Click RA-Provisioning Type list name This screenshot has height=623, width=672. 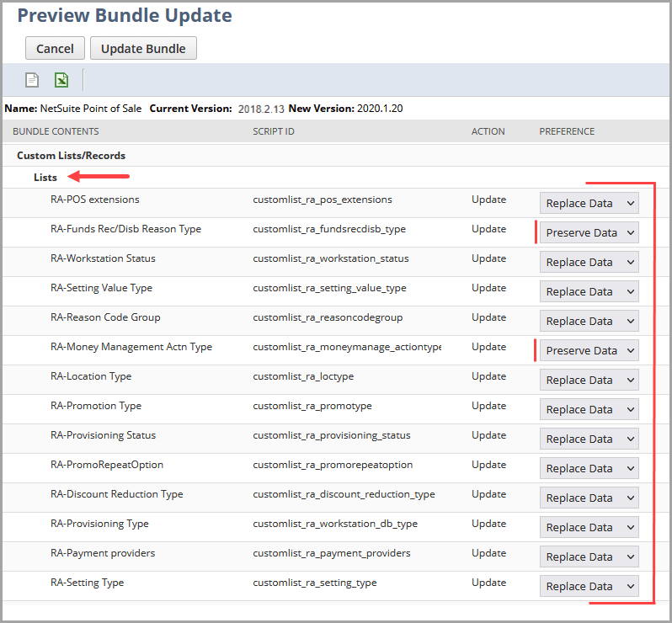[x=99, y=524]
